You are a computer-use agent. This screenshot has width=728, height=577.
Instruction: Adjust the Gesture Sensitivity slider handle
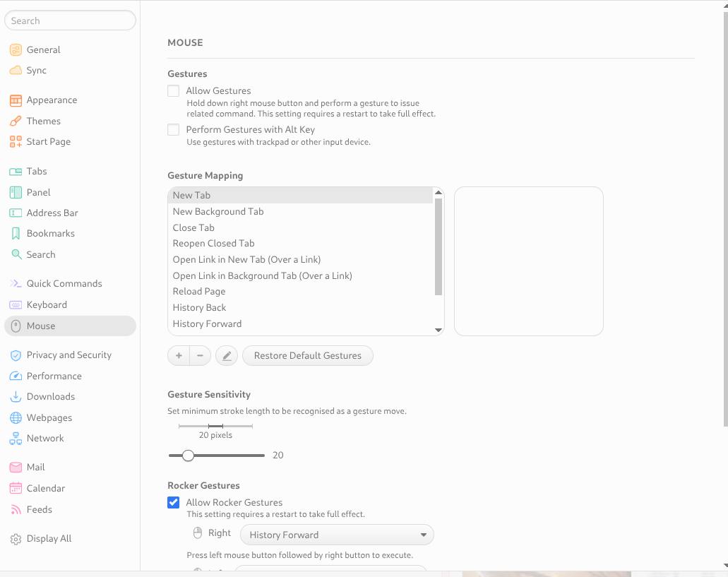(188, 456)
